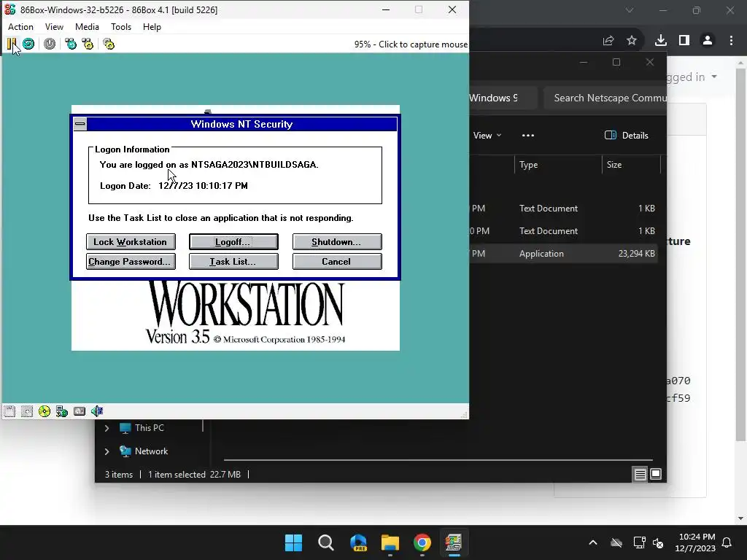Expand the This PC tree node
Viewport: 747px width, 560px height.
[107, 428]
